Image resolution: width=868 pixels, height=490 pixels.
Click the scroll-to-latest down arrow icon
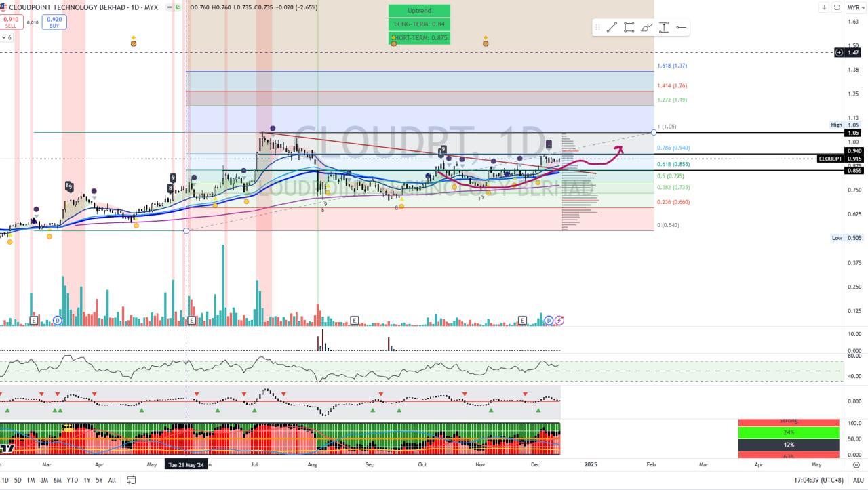(x=824, y=7)
